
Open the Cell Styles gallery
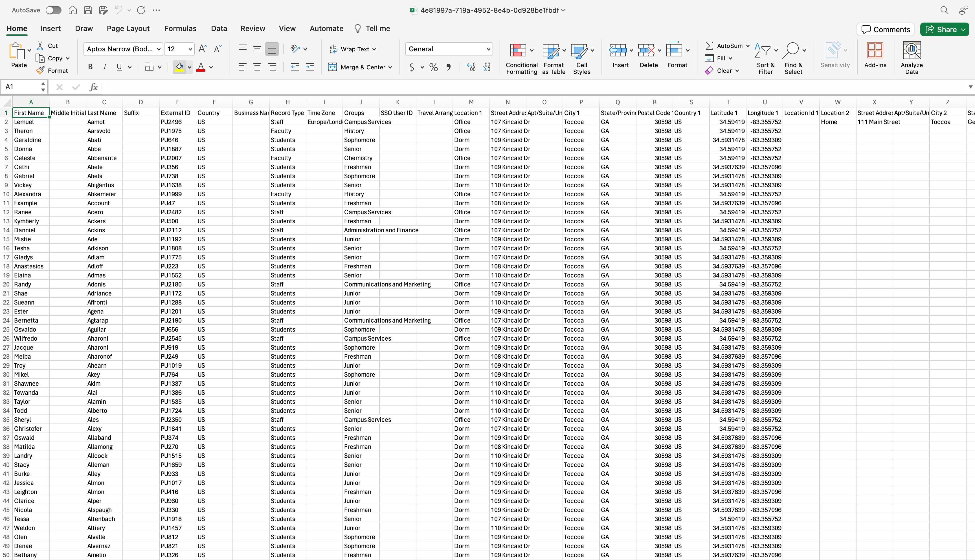click(x=582, y=58)
